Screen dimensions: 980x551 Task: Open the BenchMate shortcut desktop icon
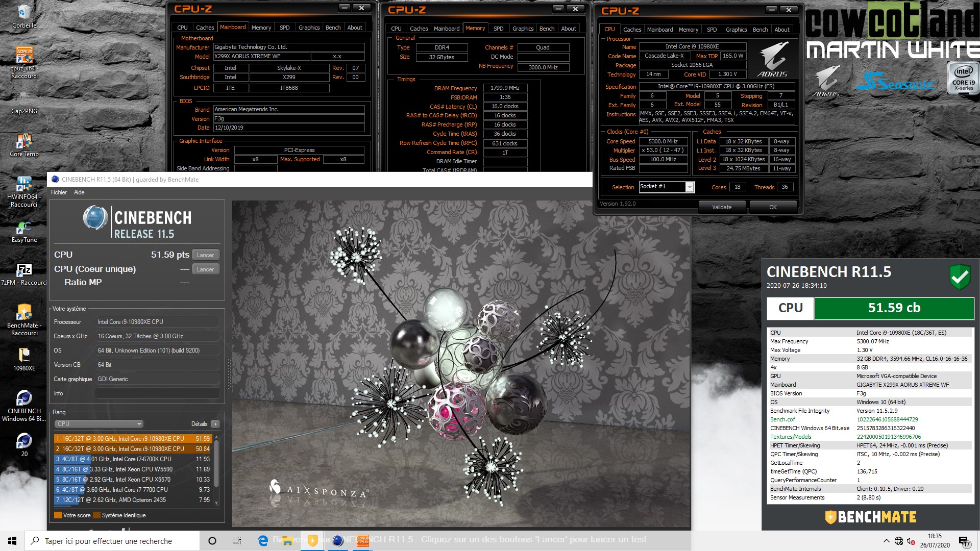point(24,320)
